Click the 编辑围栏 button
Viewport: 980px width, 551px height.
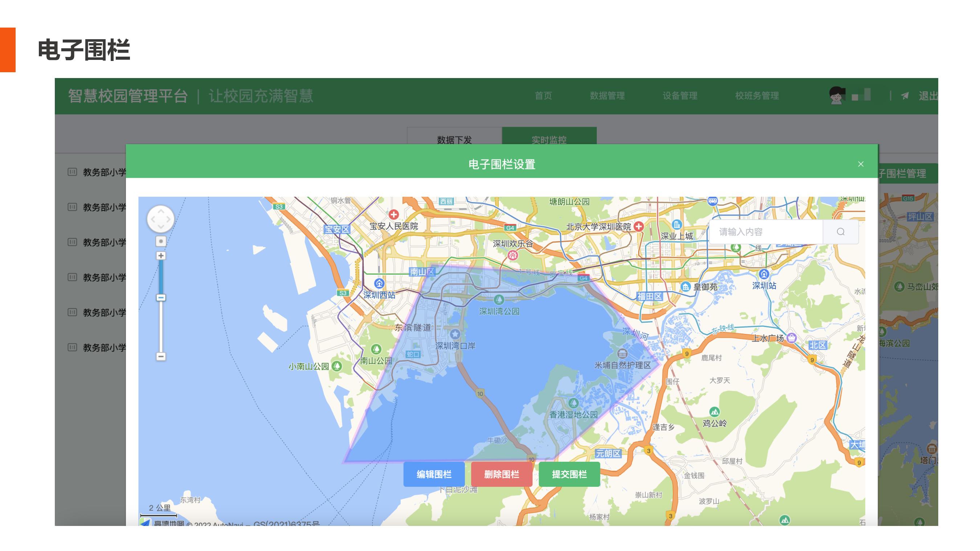(434, 474)
